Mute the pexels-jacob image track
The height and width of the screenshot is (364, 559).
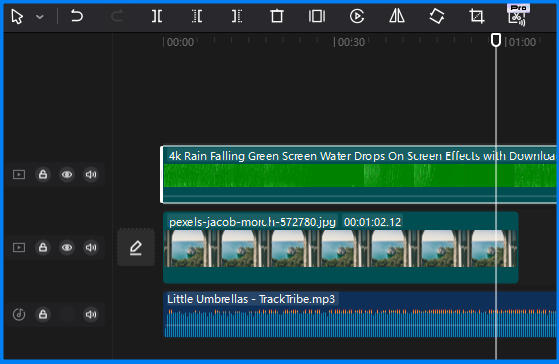(x=91, y=247)
